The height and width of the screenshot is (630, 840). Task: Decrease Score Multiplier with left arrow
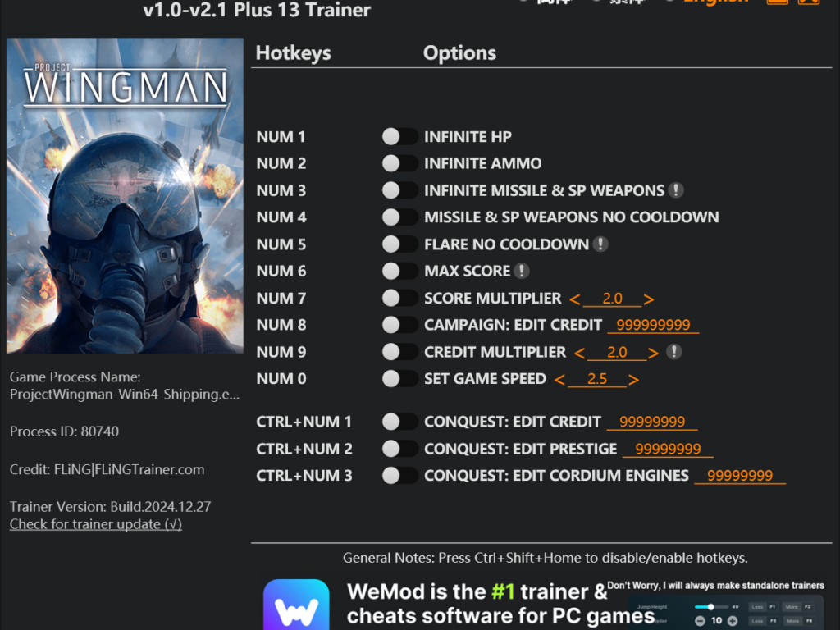pos(575,299)
